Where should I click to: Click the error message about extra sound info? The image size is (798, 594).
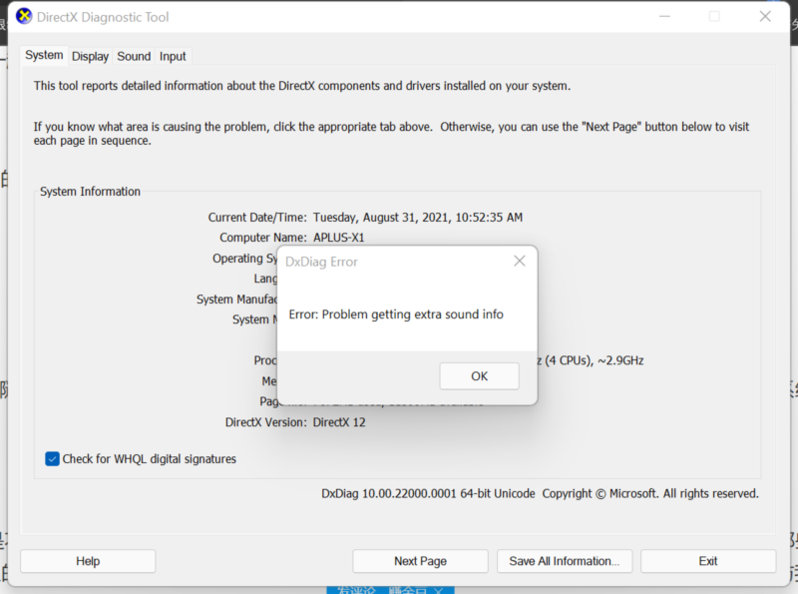click(396, 314)
